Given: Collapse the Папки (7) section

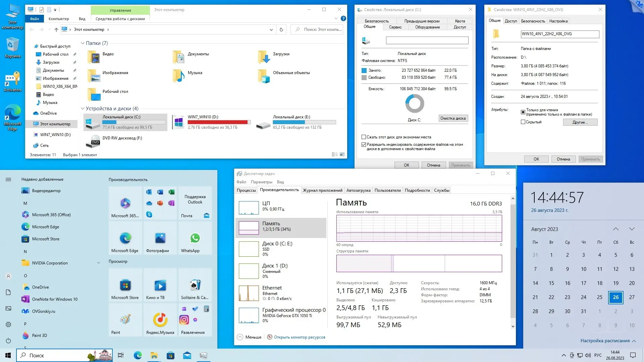Looking at the screenshot, I should (83, 43).
